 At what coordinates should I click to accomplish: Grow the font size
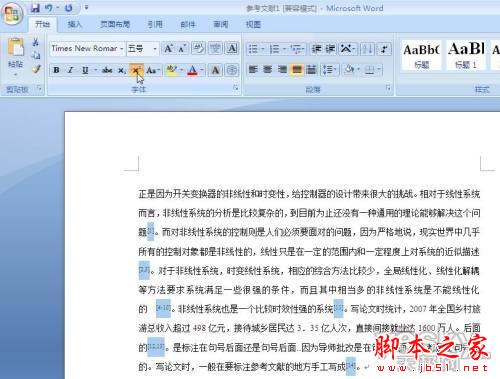pyautogui.click(x=168, y=49)
